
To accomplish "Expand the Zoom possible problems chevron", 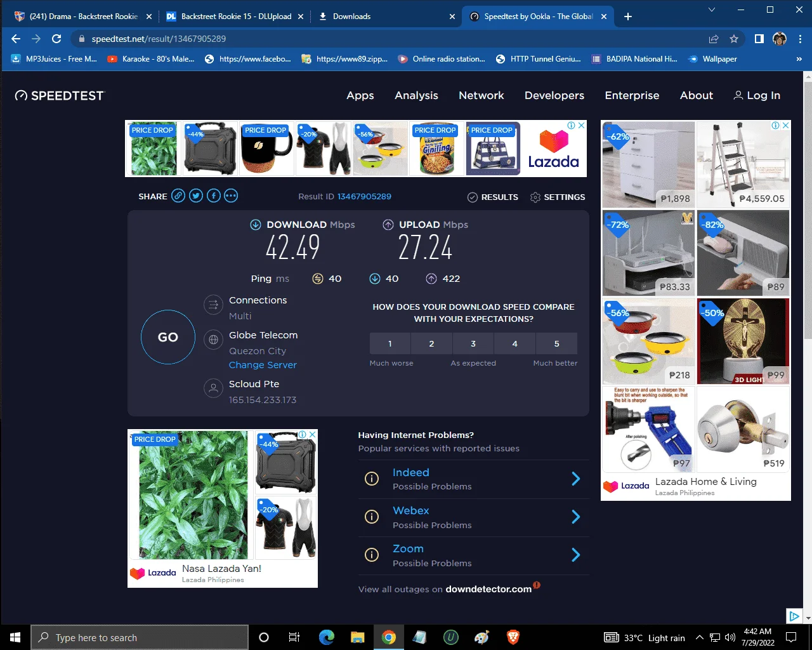I will (576, 555).
